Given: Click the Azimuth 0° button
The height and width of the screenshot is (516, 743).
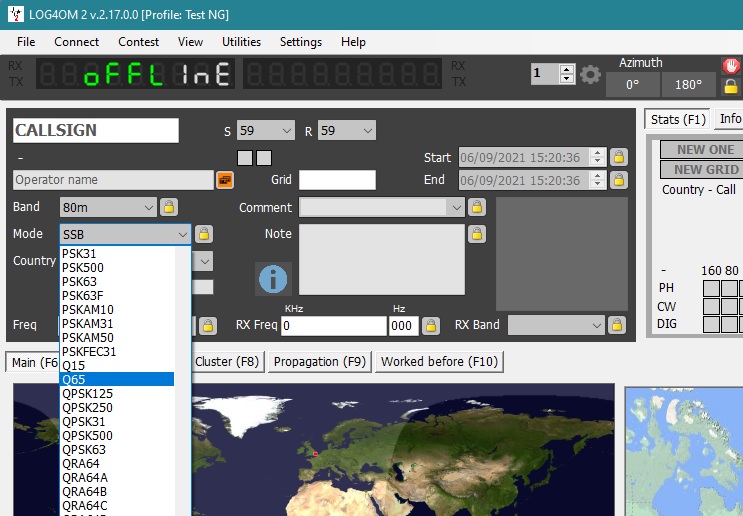Looking at the screenshot, I should (x=632, y=85).
